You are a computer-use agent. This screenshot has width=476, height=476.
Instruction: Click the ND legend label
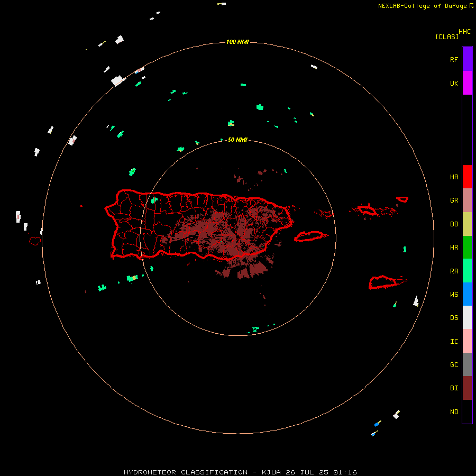[454, 412]
